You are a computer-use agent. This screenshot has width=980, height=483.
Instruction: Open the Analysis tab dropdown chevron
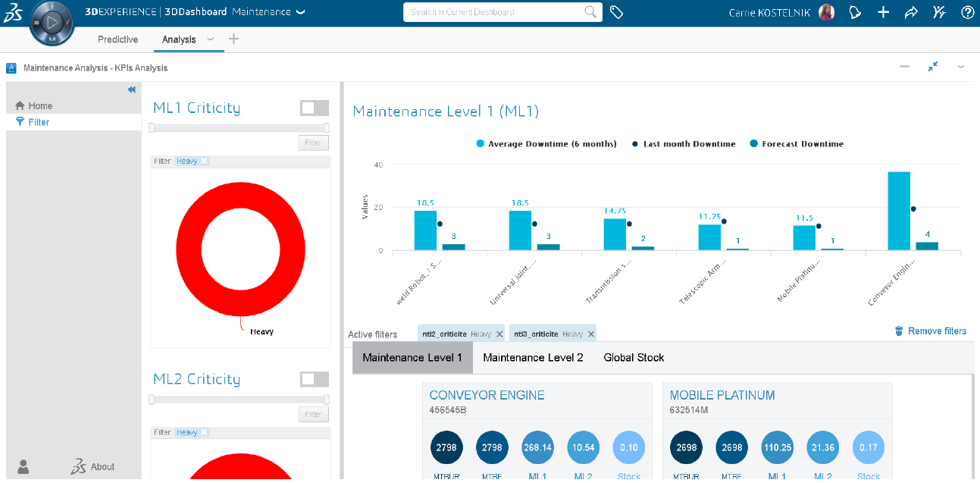[210, 39]
